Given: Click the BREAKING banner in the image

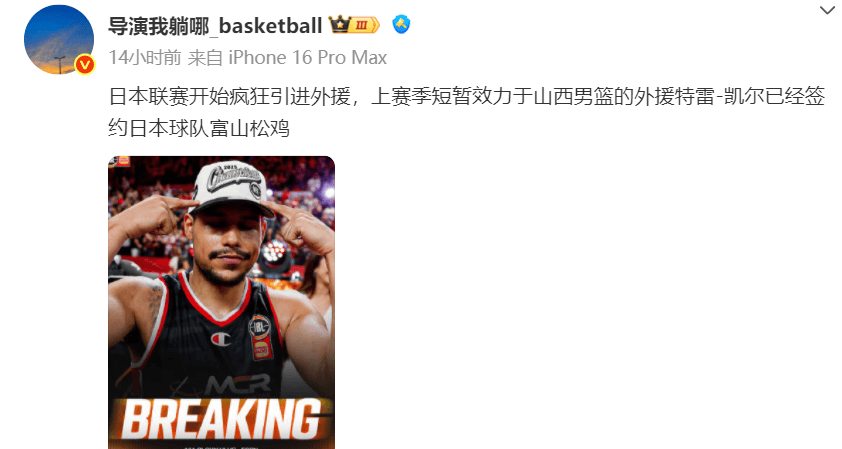Looking at the screenshot, I should [x=221, y=419].
